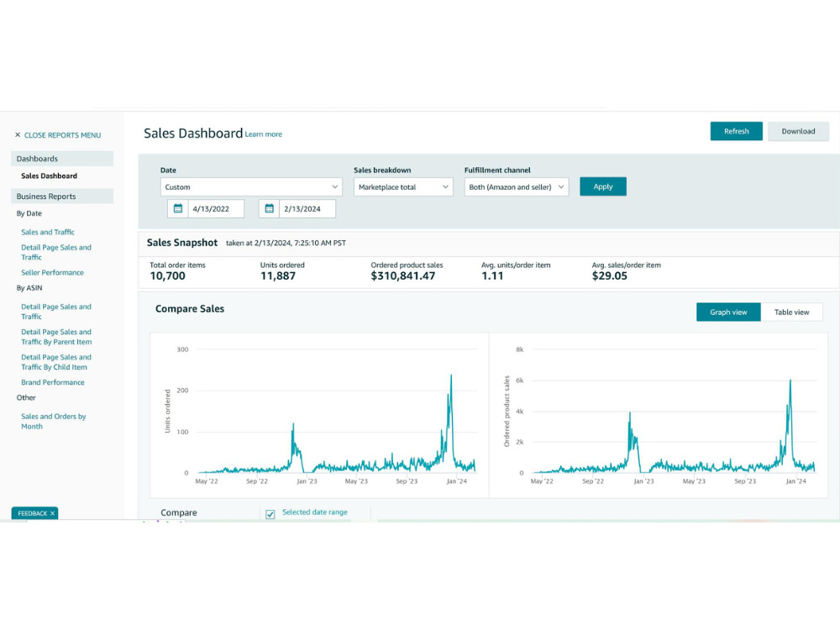Dismiss the Feedback tab with its X

pyautogui.click(x=52, y=513)
